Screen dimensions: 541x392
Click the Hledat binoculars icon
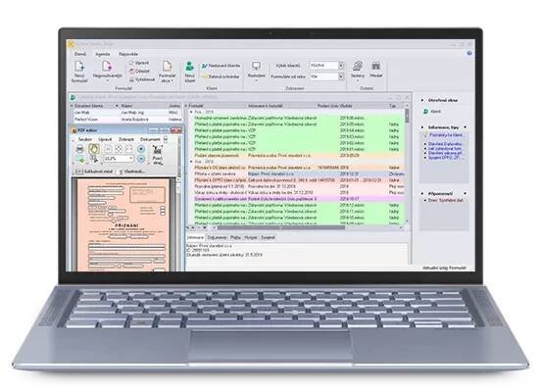coord(375,66)
